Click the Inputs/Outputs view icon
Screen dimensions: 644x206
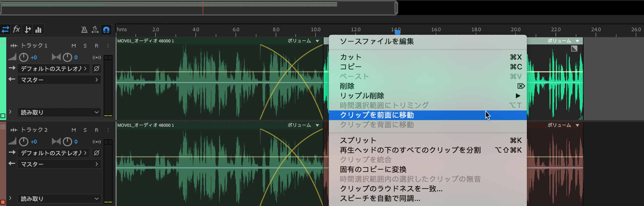(x=5, y=30)
